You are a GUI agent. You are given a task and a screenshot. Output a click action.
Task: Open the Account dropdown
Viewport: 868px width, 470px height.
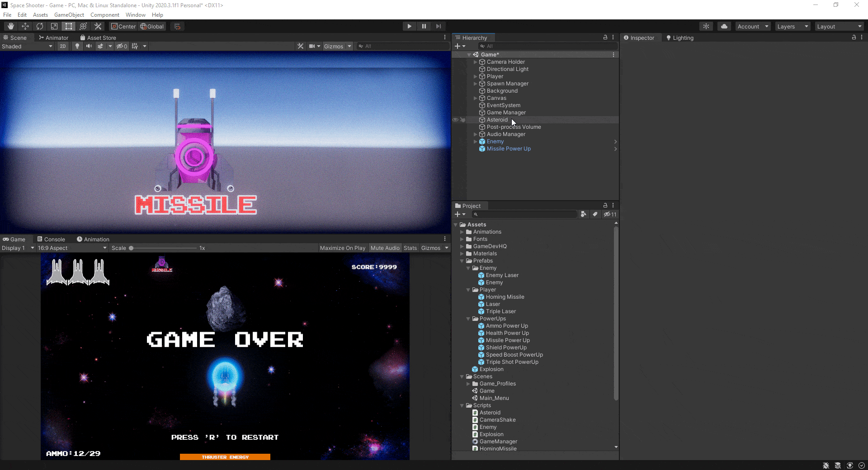(753, 26)
